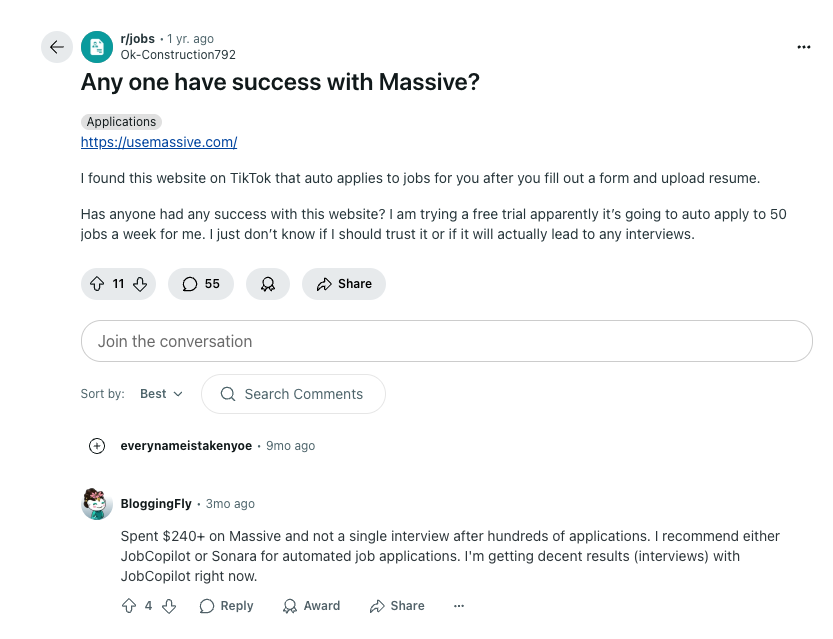Image resolution: width=833 pixels, height=639 pixels.
Task: Open the post overflow menu
Action: click(803, 46)
